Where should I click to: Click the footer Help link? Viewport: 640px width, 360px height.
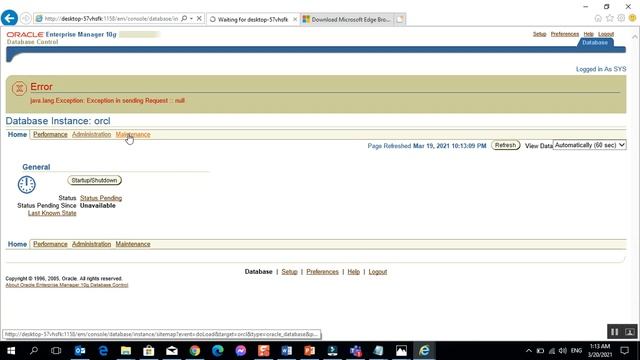[x=353, y=272]
